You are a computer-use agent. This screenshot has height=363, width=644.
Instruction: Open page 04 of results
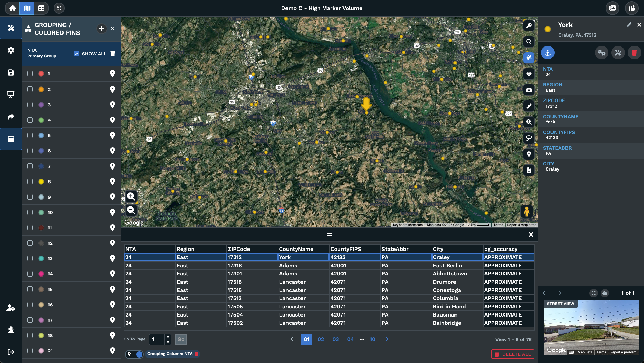point(350,339)
